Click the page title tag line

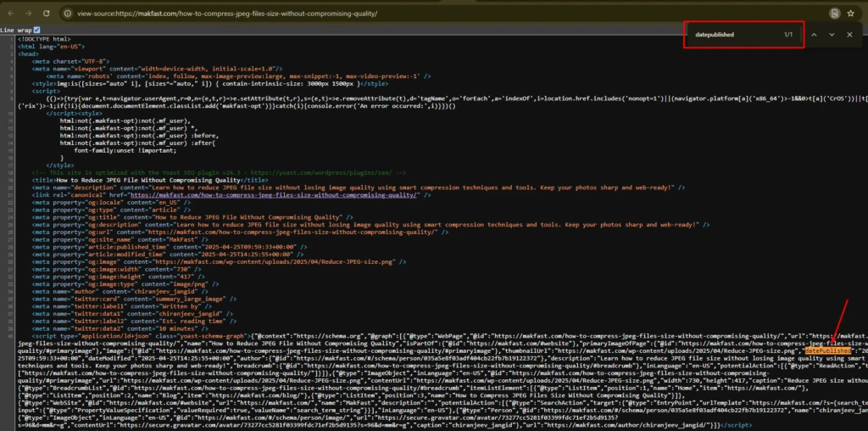150,180
